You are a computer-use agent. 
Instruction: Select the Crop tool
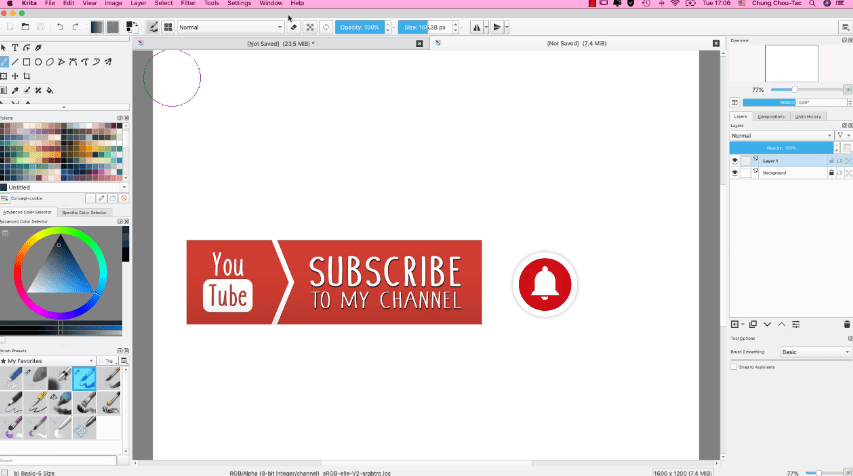click(x=27, y=76)
